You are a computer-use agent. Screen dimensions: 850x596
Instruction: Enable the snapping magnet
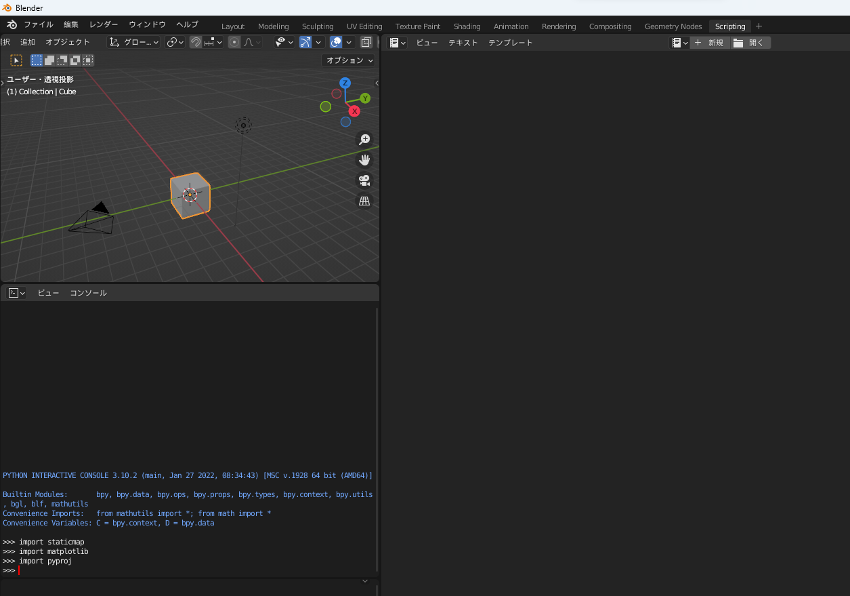pyautogui.click(x=195, y=42)
